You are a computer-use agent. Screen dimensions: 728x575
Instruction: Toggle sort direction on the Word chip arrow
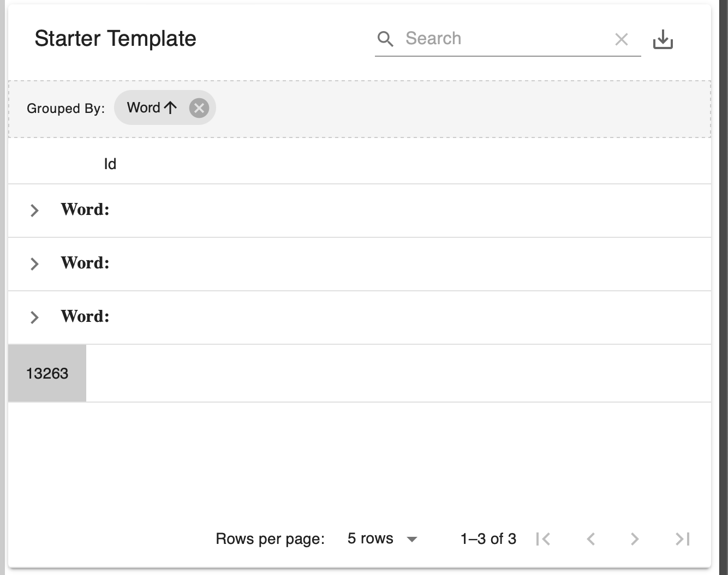pyautogui.click(x=170, y=107)
